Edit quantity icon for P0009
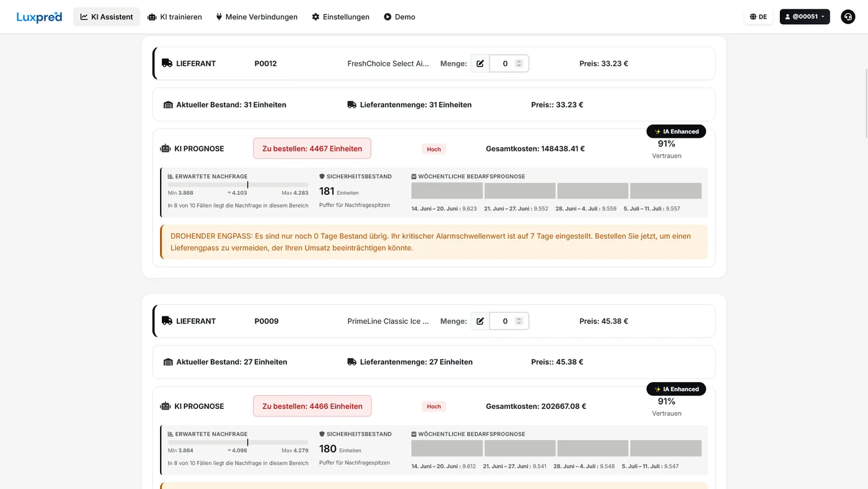 (480, 321)
